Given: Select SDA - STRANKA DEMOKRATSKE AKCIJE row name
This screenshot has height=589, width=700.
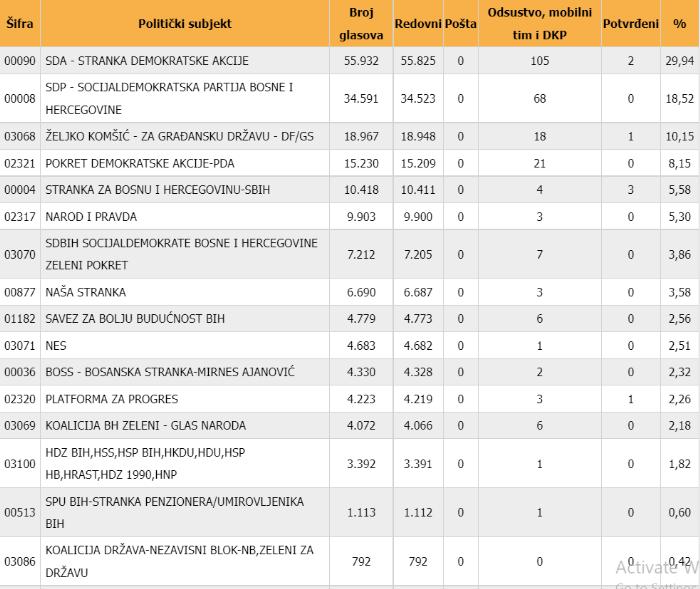Looking at the screenshot, I should [x=147, y=61].
